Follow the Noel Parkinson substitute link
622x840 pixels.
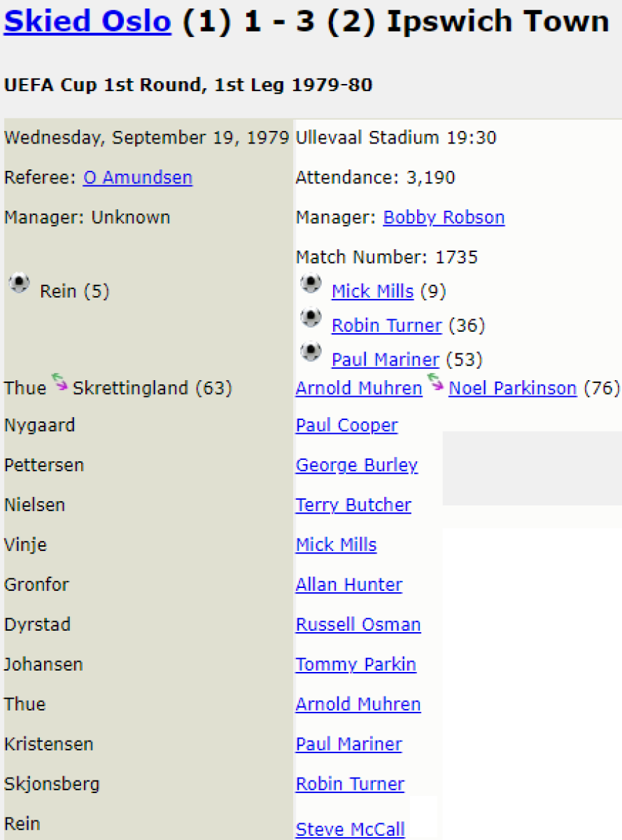click(x=512, y=388)
